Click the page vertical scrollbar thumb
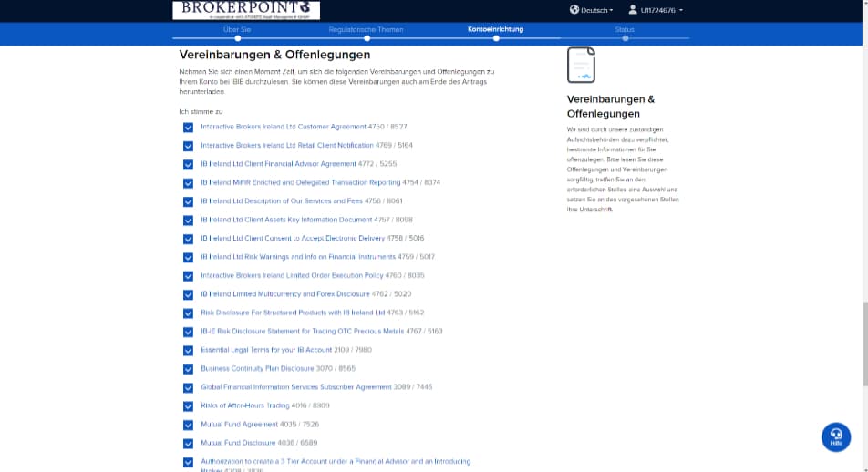 tap(864, 344)
